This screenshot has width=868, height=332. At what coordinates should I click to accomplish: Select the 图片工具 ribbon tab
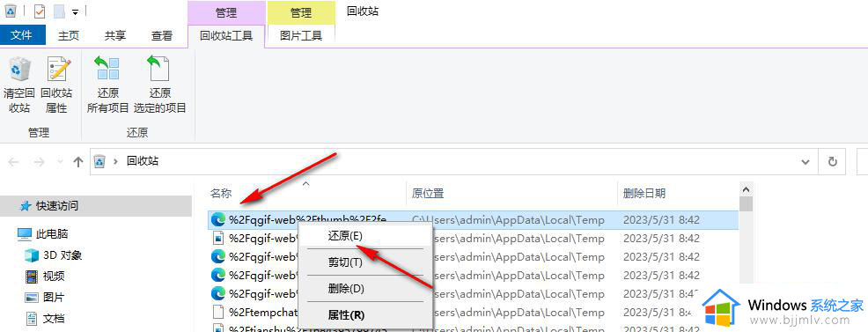[301, 36]
